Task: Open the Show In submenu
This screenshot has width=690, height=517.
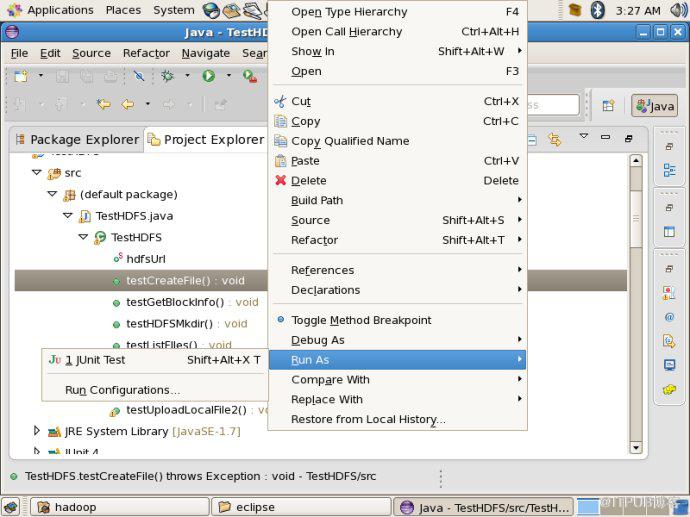Action: pyautogui.click(x=398, y=51)
